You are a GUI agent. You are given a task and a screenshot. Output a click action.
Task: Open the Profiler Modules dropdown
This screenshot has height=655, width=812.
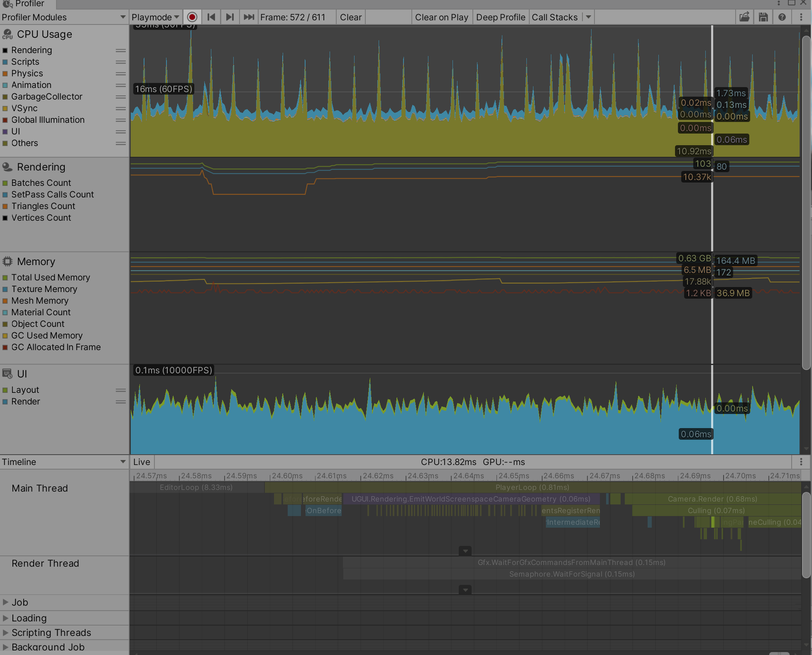(64, 17)
